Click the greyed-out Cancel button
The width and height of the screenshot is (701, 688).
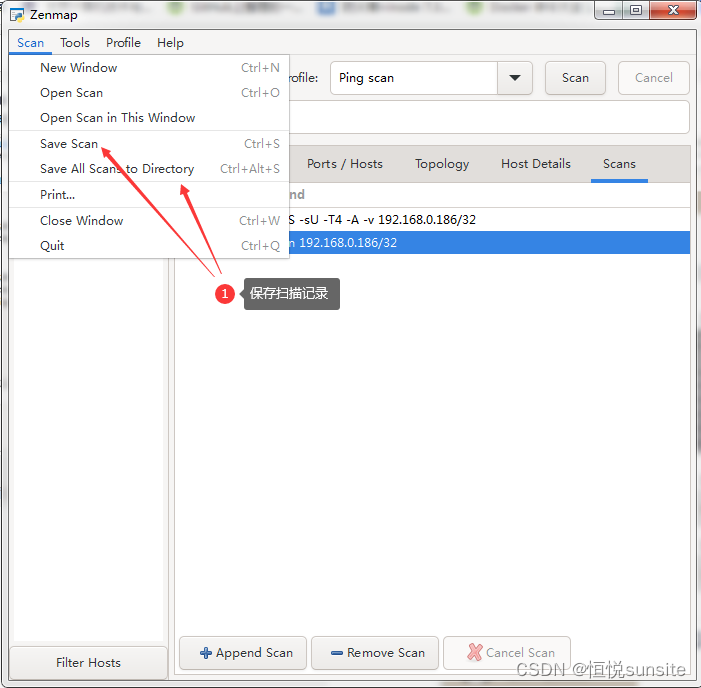(x=654, y=78)
